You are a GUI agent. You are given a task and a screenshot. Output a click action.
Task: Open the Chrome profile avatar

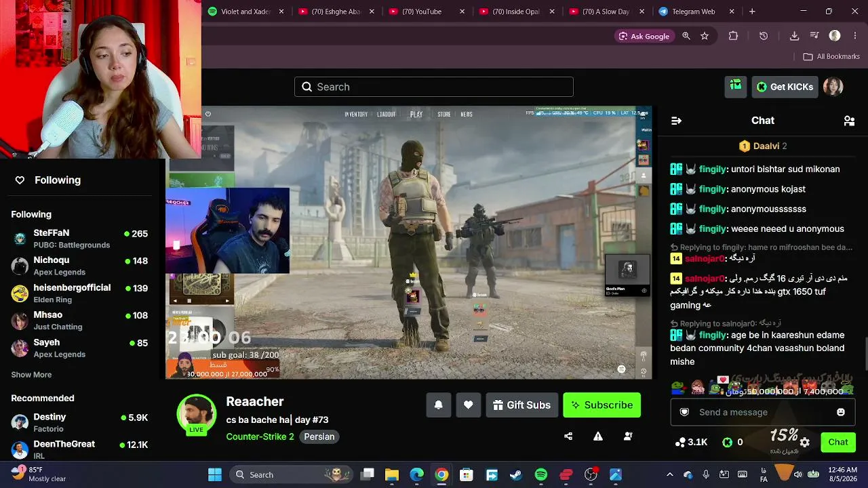pyautogui.click(x=835, y=36)
